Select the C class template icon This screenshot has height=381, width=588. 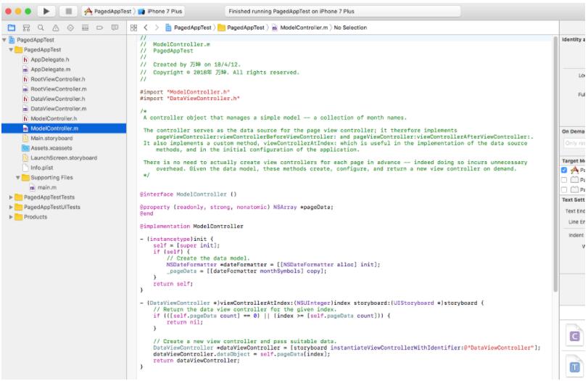574,335
